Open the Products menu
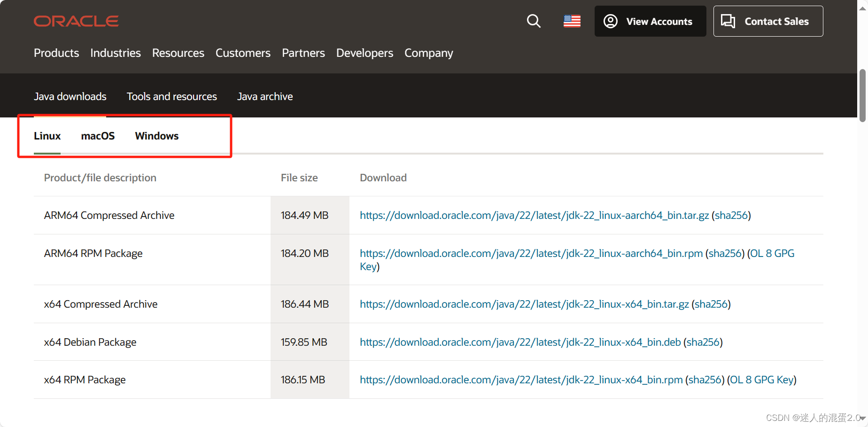This screenshot has width=868, height=427. click(56, 53)
